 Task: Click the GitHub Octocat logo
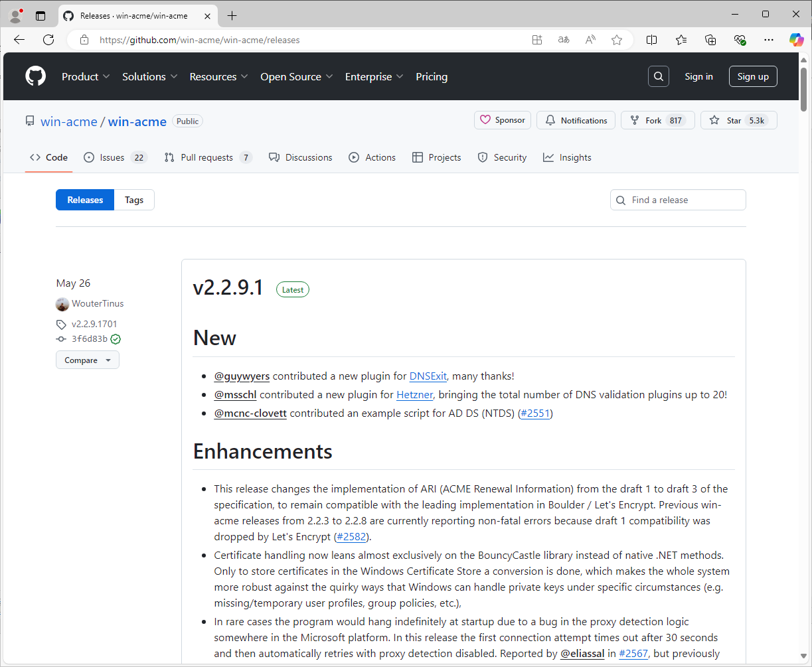coord(36,76)
